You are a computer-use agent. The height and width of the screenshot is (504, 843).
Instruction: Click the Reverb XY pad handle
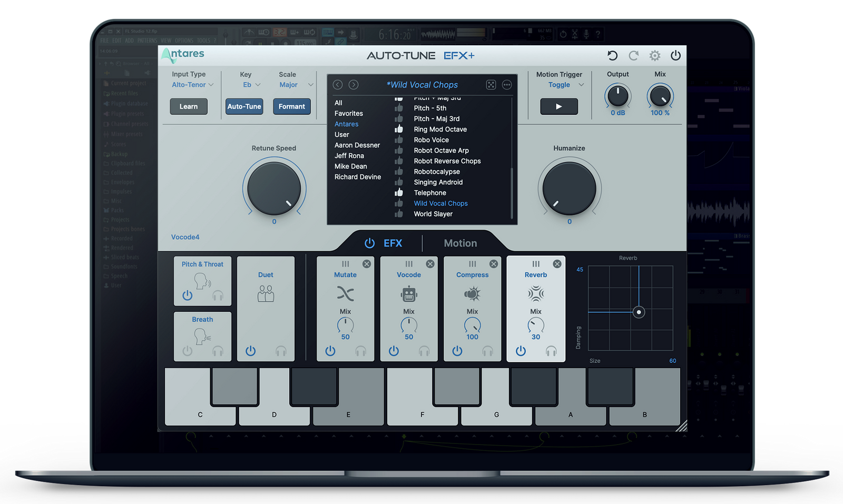[x=639, y=312]
